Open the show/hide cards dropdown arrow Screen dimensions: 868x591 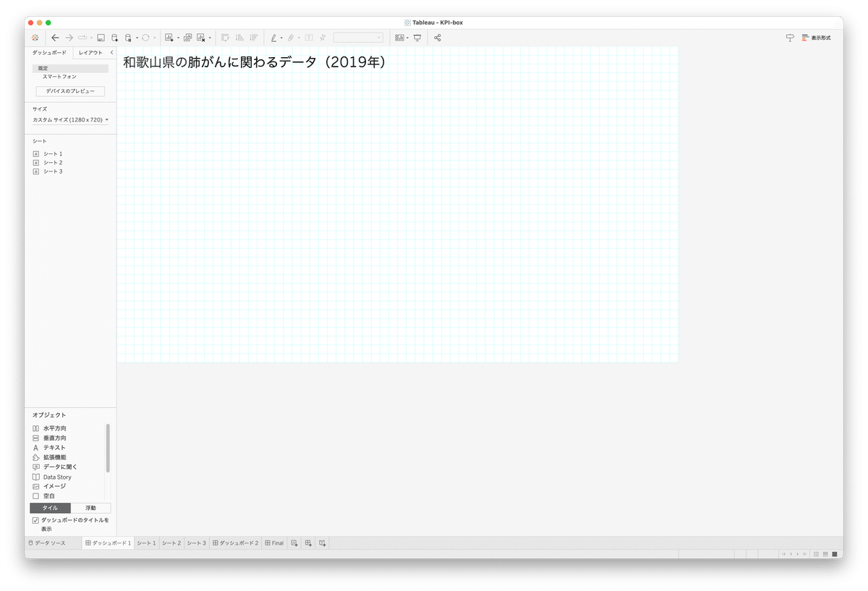coord(407,38)
